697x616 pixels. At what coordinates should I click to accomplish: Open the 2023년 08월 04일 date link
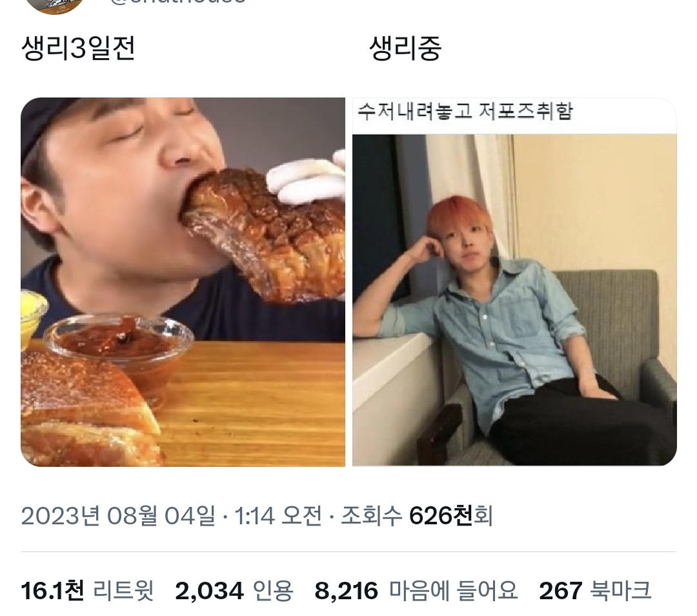pos(118,516)
